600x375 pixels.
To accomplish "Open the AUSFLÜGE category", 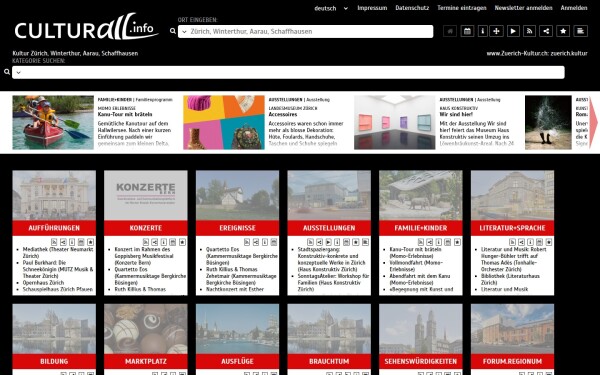I will tap(237, 361).
